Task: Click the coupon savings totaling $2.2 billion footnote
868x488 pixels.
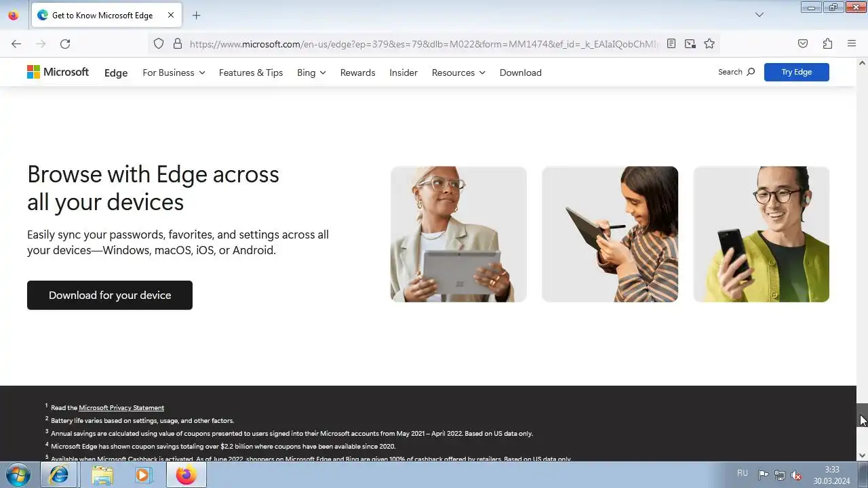Action: click(223, 446)
